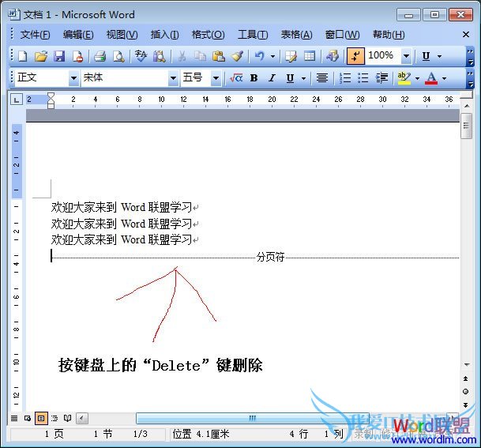Increase paragraph indent

(382, 78)
